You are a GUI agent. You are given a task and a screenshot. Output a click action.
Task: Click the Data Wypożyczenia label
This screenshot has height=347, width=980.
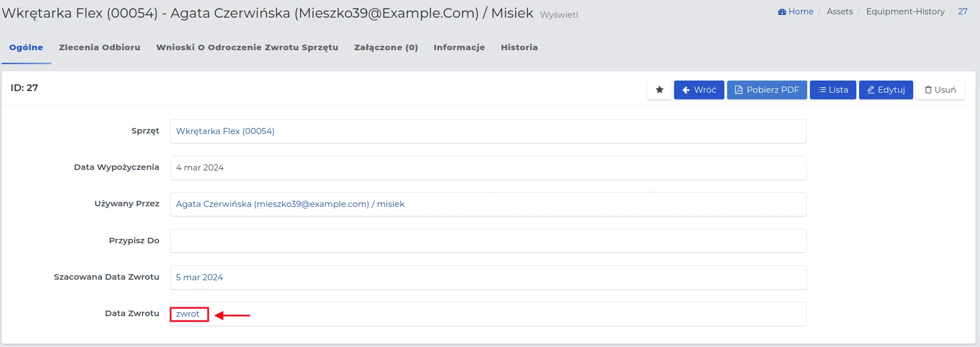[116, 167]
